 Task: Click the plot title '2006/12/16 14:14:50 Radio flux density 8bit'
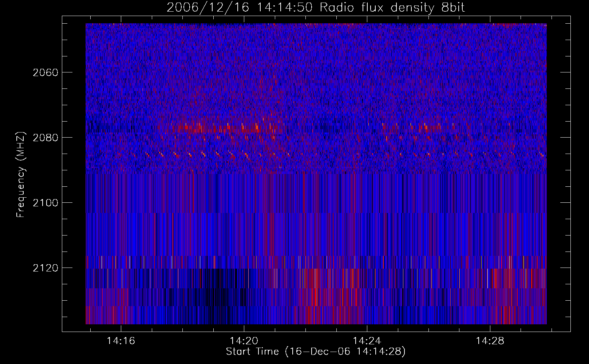[x=316, y=7]
